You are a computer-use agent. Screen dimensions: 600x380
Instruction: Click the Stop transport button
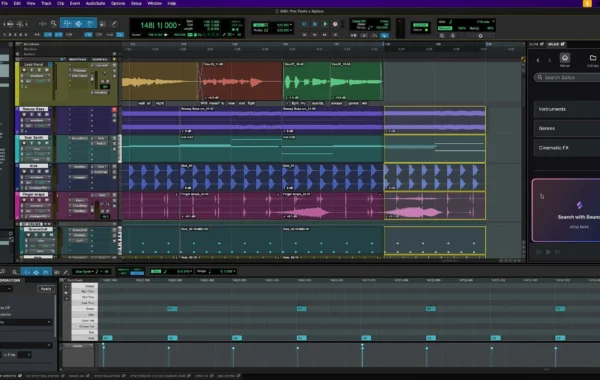pos(315,24)
